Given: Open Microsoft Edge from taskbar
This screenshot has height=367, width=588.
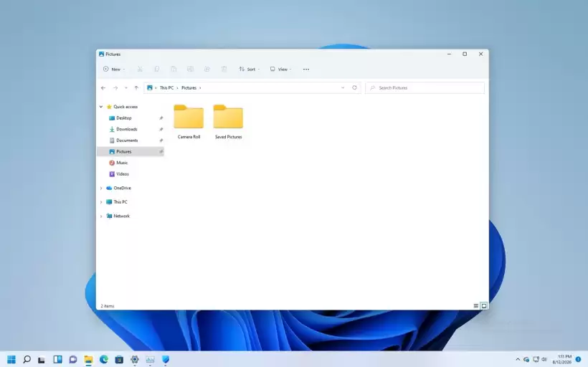Looking at the screenshot, I should tap(103, 360).
